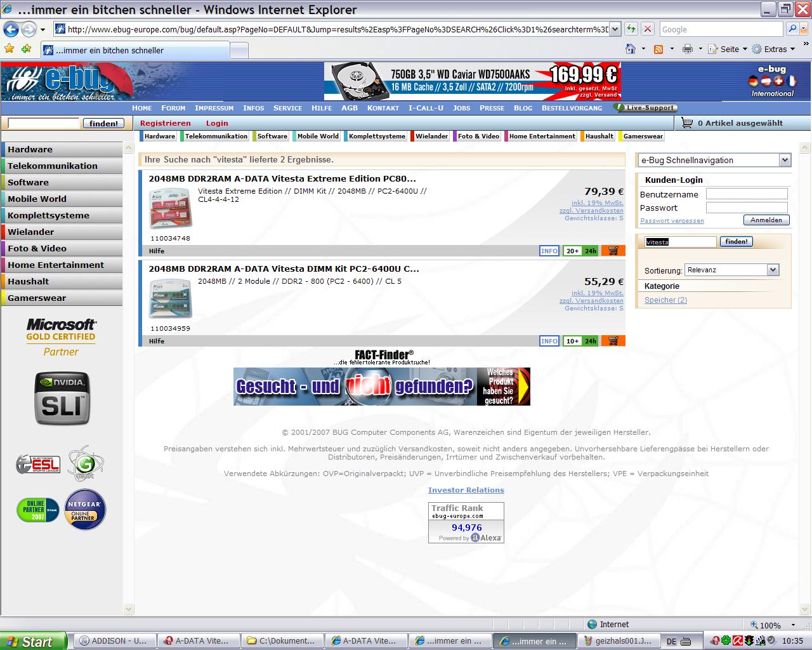Viewport: 812px width, 650px height.
Task: Switch to geizhals001.J... taskbar item
Action: [x=620, y=641]
